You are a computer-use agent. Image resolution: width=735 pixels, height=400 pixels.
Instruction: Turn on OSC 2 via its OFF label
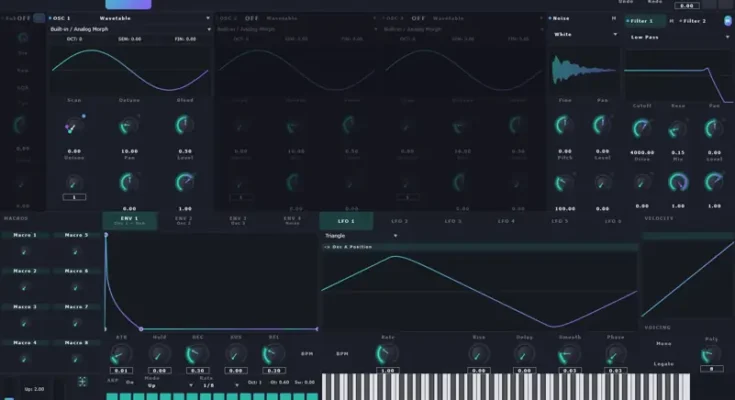(252, 18)
